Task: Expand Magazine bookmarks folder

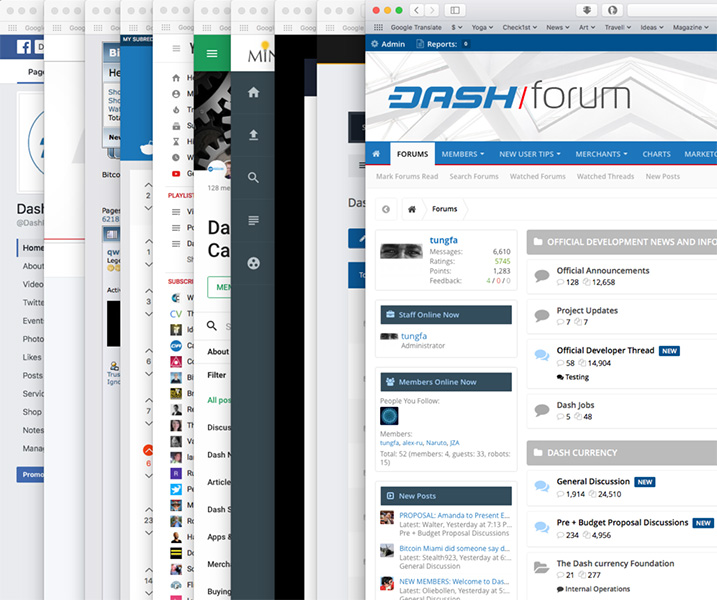Action: [690, 27]
